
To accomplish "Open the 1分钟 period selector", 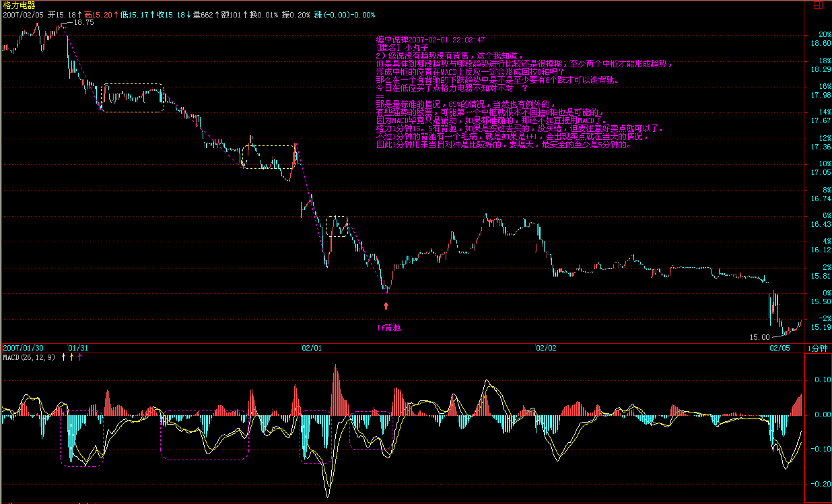I will click(818, 349).
